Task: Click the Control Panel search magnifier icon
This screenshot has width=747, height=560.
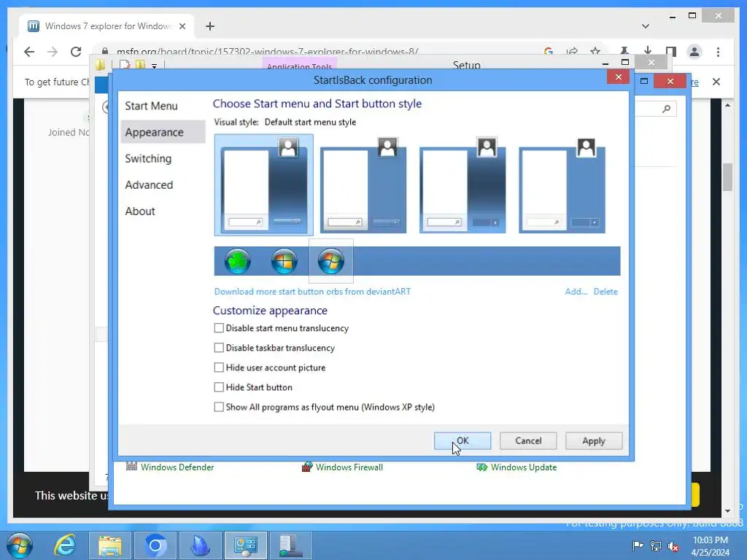Action: pyautogui.click(x=667, y=109)
